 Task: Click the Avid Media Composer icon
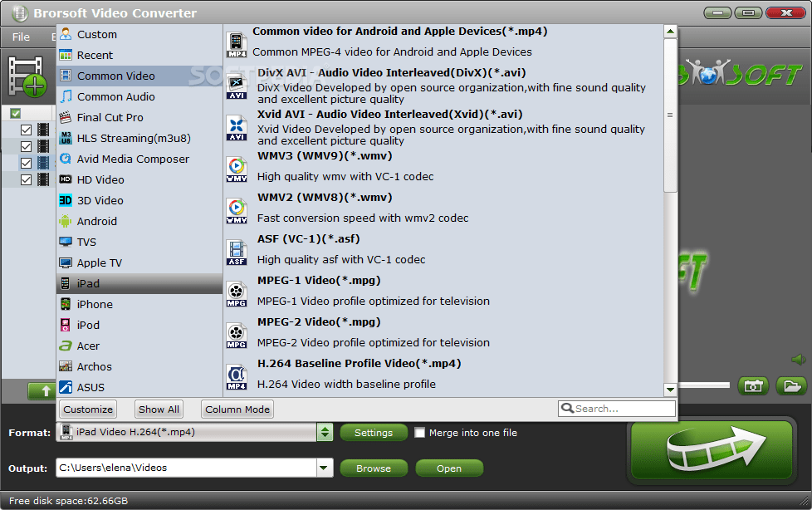(x=66, y=159)
